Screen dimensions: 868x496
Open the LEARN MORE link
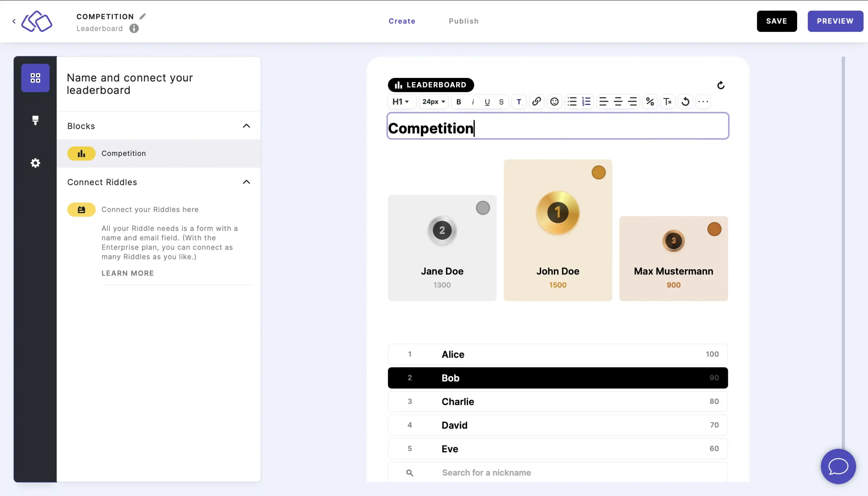pyautogui.click(x=128, y=273)
